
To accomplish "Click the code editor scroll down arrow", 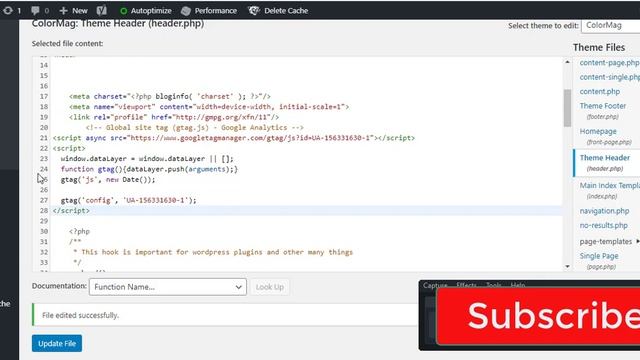I will point(567,267).
